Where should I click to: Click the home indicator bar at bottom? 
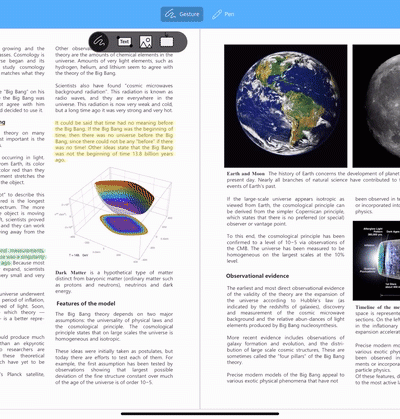[200, 414]
